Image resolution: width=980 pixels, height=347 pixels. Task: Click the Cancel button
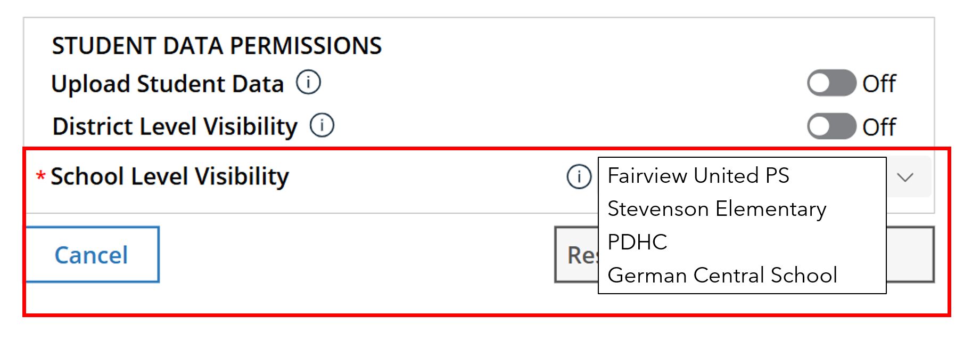tap(92, 255)
